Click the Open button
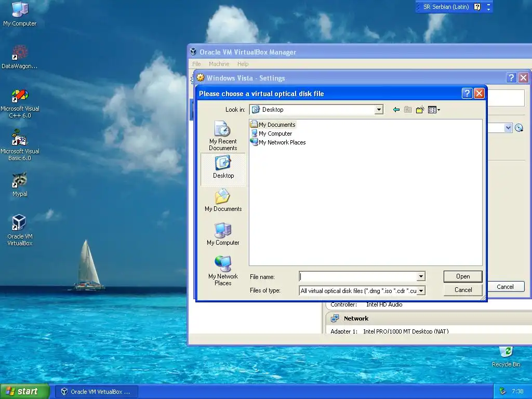 463,276
